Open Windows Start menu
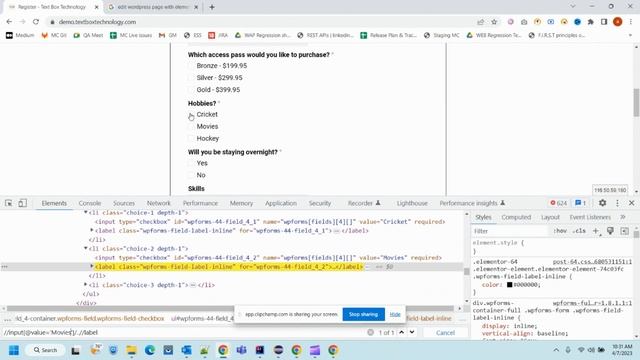Image resolution: width=640 pixels, height=360 pixels. 14,350
